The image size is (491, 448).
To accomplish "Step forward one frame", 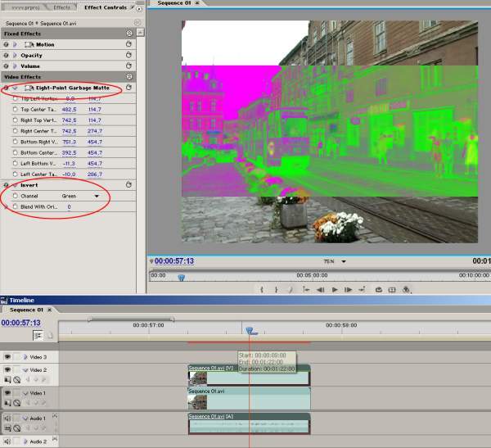I will pos(348,290).
